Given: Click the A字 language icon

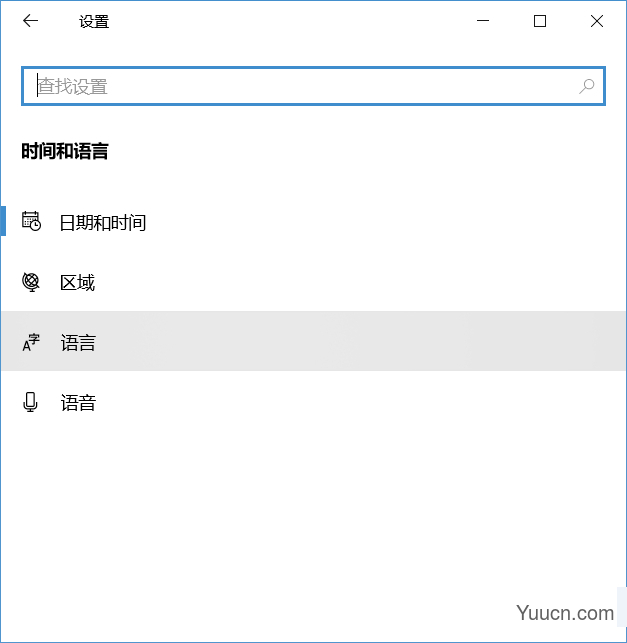Looking at the screenshot, I should pos(31,343).
